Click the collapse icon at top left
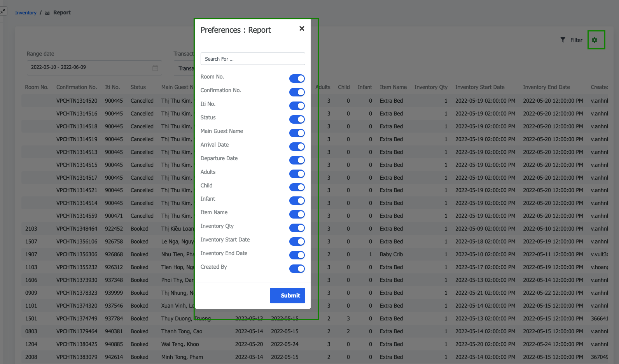The width and height of the screenshot is (619, 364). 3,11
